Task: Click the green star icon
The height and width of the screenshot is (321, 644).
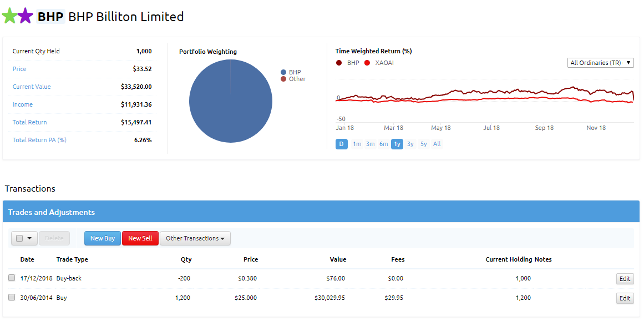Action: 9,16
